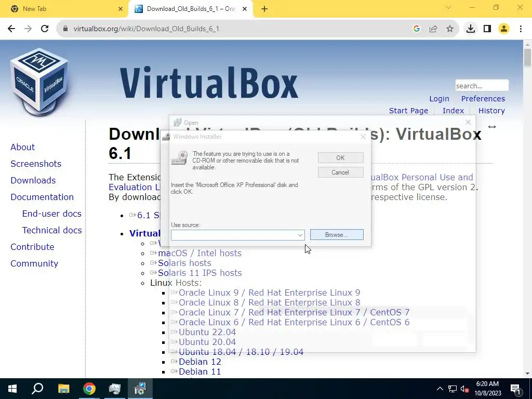
Task: Open Oracle Linux 8 download link
Action: (x=270, y=303)
